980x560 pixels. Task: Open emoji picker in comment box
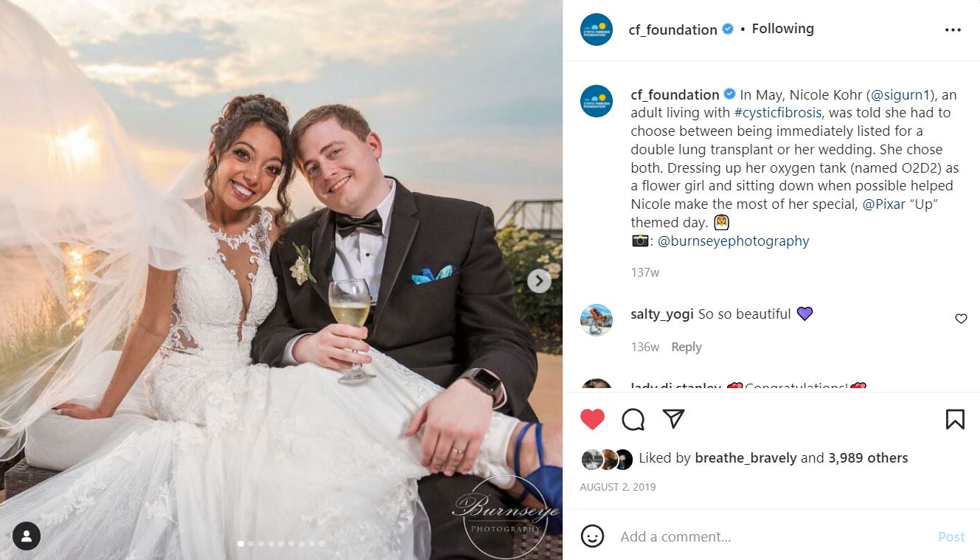pyautogui.click(x=592, y=536)
